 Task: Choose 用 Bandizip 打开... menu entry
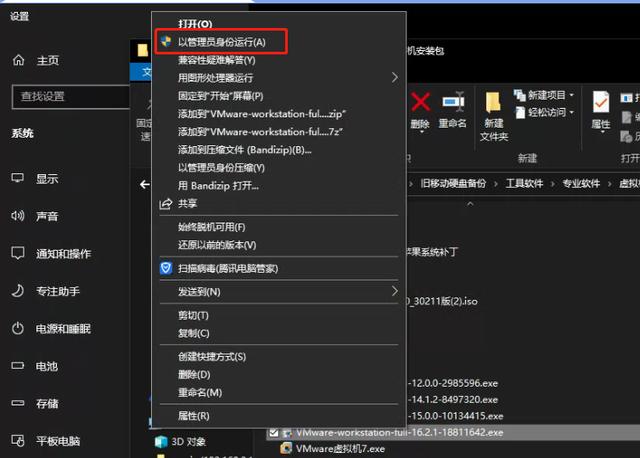pos(218,186)
